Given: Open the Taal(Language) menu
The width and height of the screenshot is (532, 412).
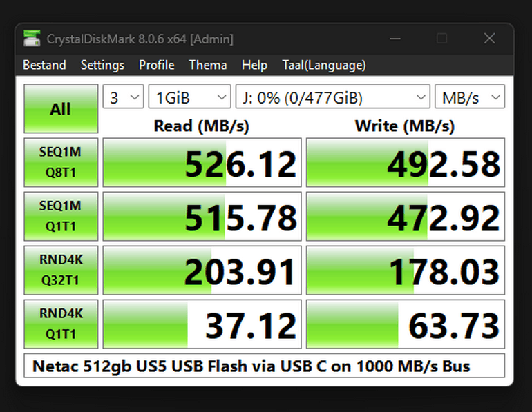Looking at the screenshot, I should [x=324, y=65].
